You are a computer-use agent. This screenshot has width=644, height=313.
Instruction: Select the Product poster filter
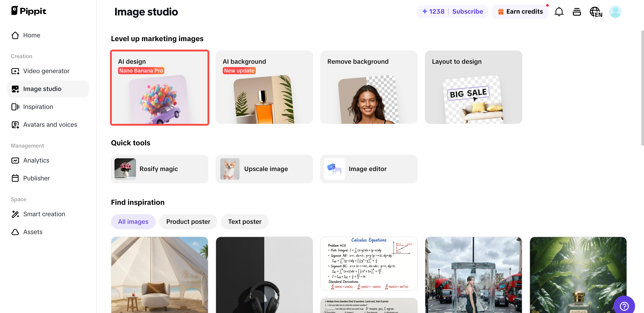click(188, 222)
